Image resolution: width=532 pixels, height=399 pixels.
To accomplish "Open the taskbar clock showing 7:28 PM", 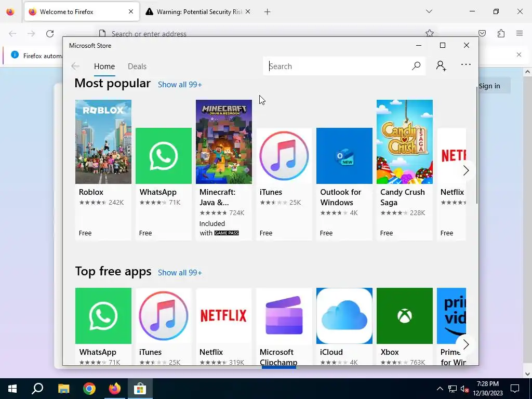I will coord(487,389).
